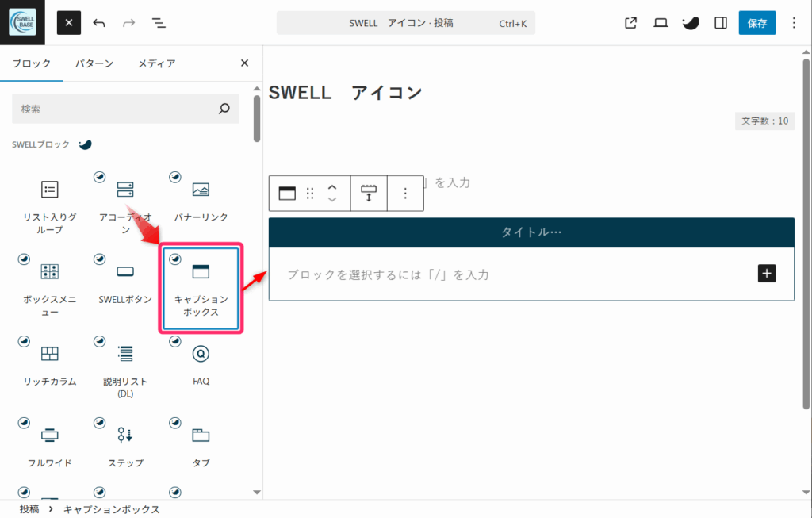Focus the 検索 block search field

[x=125, y=109]
